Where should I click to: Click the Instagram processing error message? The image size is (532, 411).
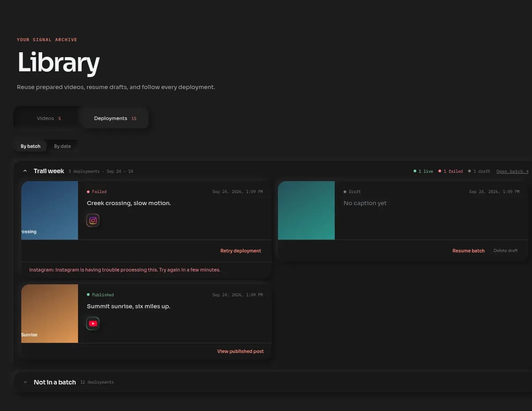click(x=125, y=270)
